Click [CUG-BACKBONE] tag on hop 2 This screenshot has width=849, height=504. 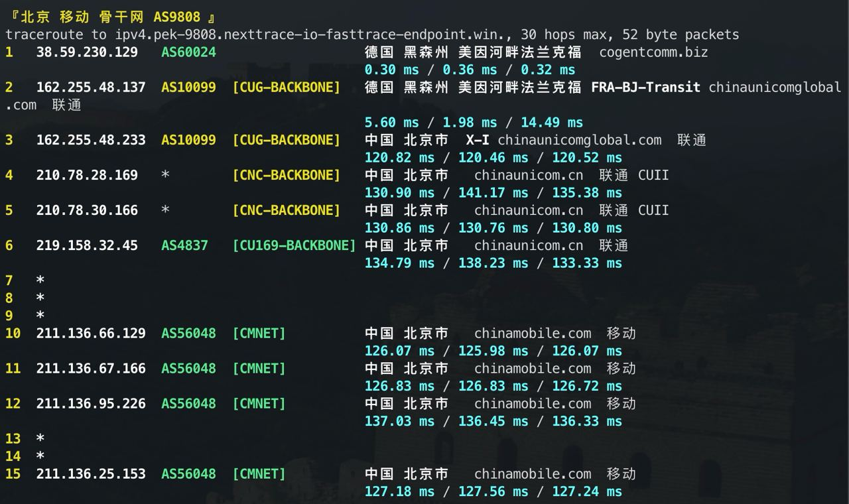click(x=286, y=87)
